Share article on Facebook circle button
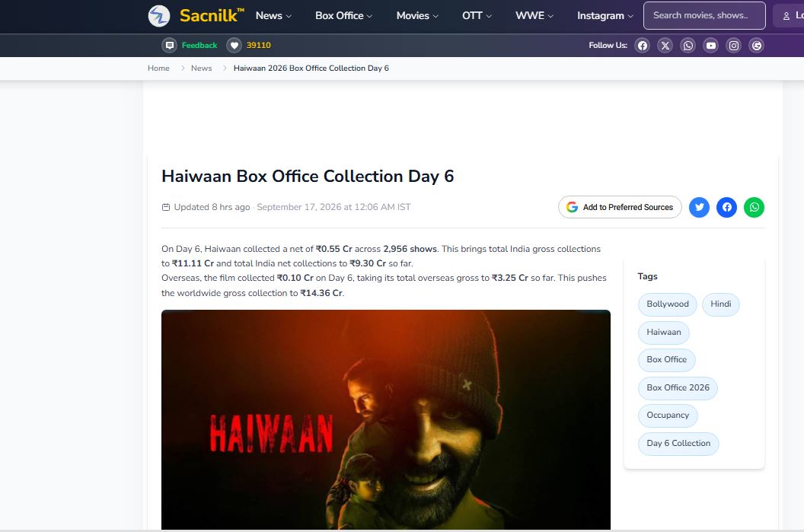Viewport: 804px width, 532px height. point(726,207)
